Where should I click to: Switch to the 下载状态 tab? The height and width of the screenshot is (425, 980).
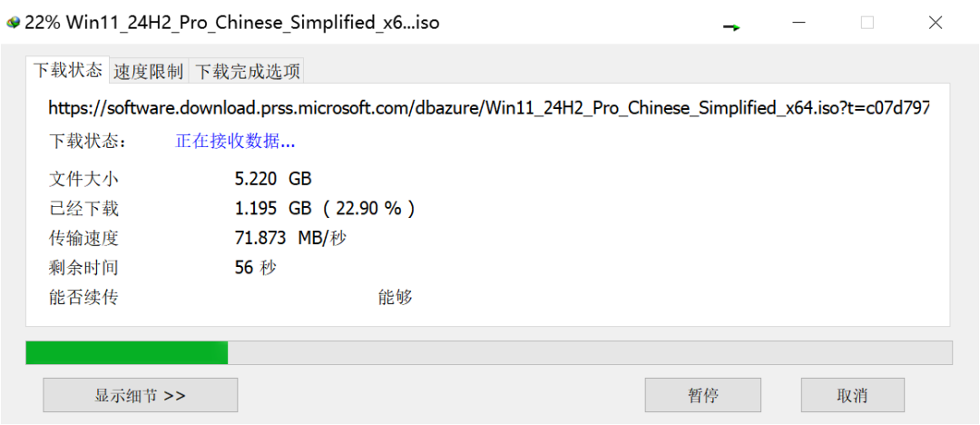[67, 70]
